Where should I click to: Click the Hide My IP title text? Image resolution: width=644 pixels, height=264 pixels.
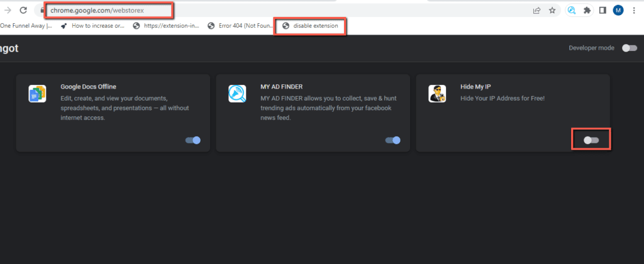click(x=475, y=87)
